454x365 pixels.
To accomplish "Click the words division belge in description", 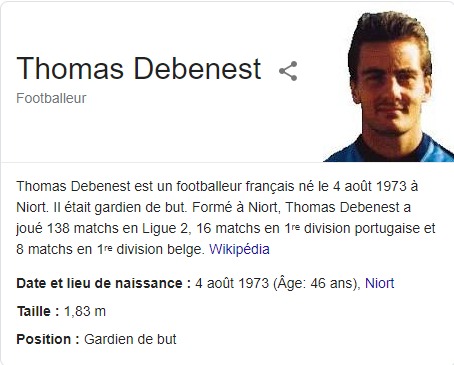I will [159, 249].
